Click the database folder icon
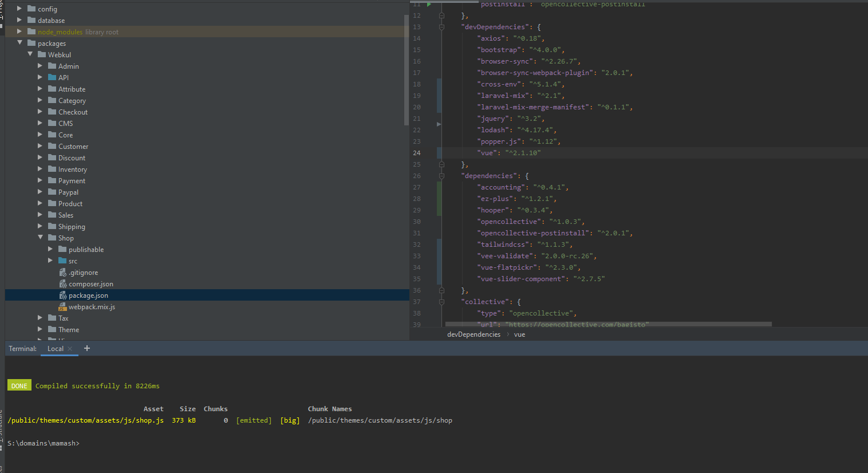This screenshot has height=473, width=868. pyautogui.click(x=31, y=20)
